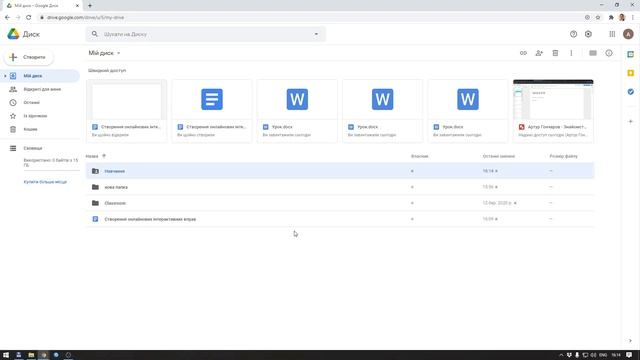Screen dimensions: 640x360
Task: Click the Власник column header
Action: pyautogui.click(x=419, y=156)
